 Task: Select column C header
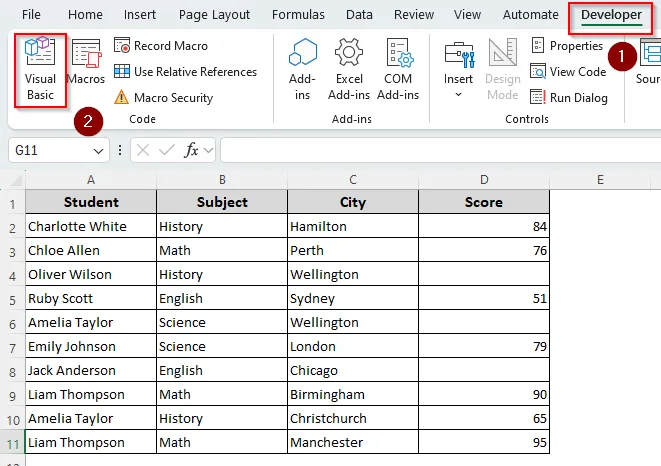353,180
